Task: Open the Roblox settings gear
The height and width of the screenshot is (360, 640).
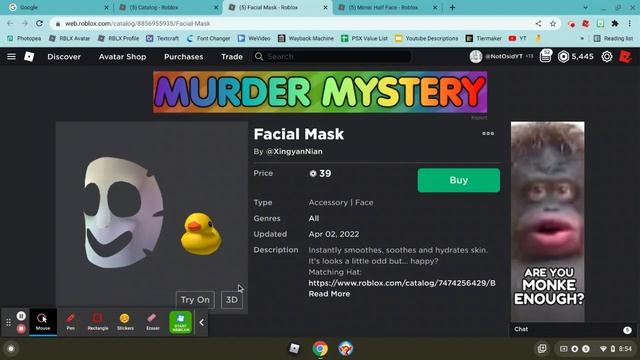Action: click(607, 56)
